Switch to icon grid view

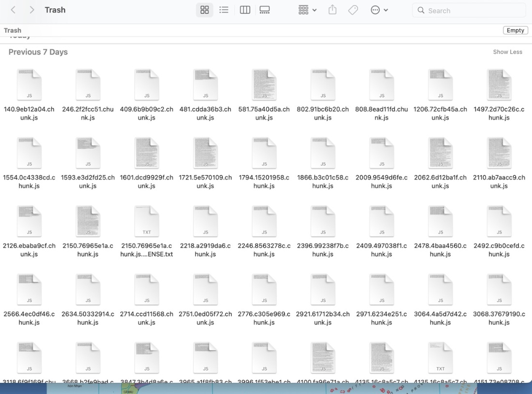(205, 10)
